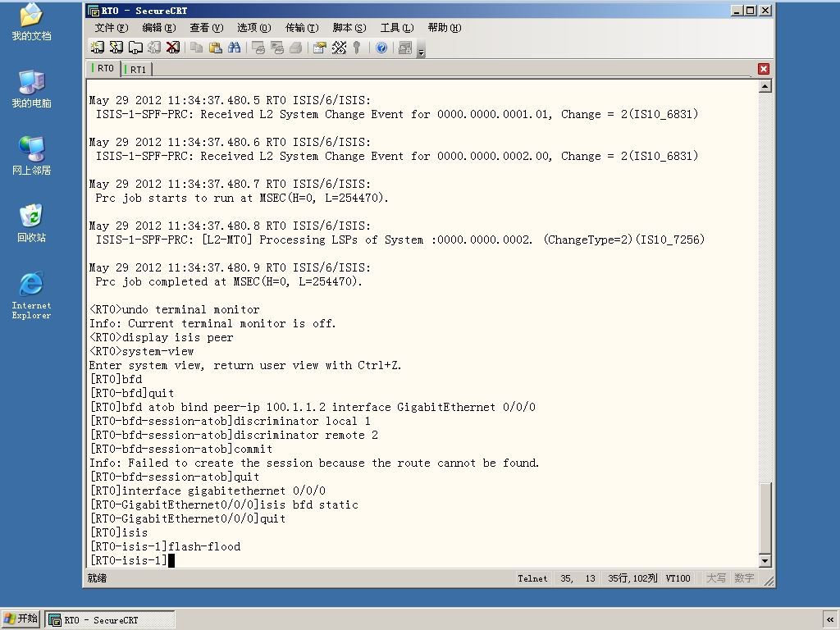Select the 我的文档 desktop icon
The width and height of the screenshot is (840, 630).
click(x=32, y=22)
